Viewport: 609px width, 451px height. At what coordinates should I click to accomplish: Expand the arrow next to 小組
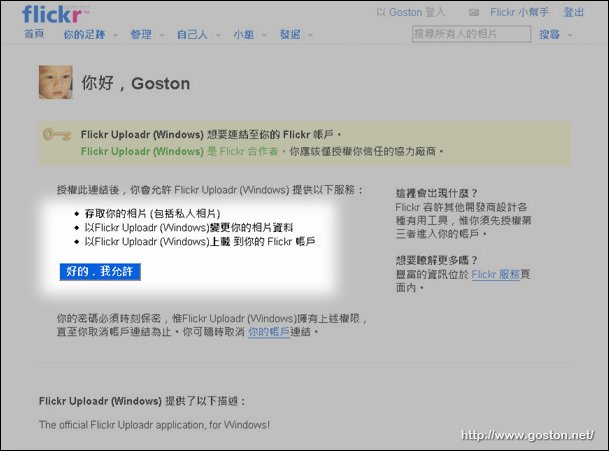pos(264,35)
